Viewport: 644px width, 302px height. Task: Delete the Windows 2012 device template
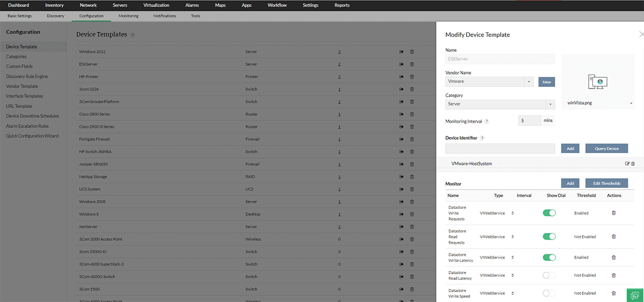[411, 51]
